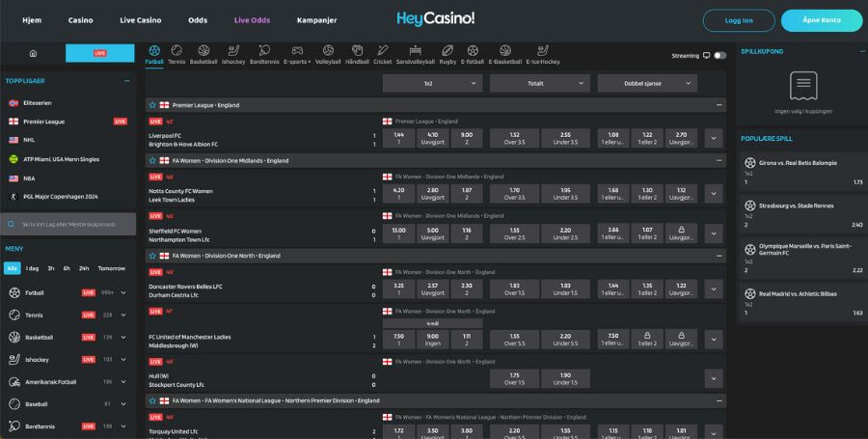Open NHL in top leagues

tap(29, 140)
